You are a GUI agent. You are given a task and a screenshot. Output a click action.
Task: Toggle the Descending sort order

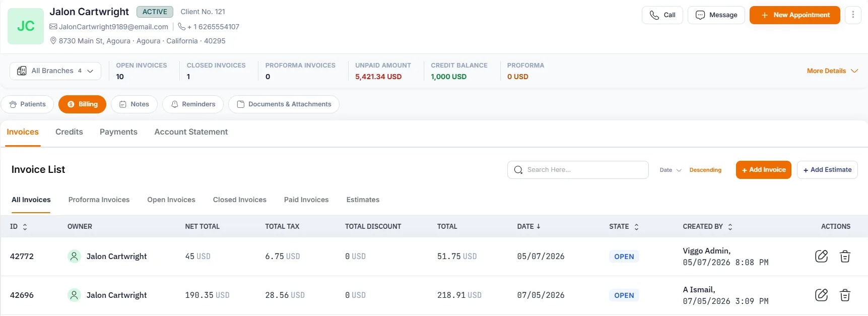[705, 170]
